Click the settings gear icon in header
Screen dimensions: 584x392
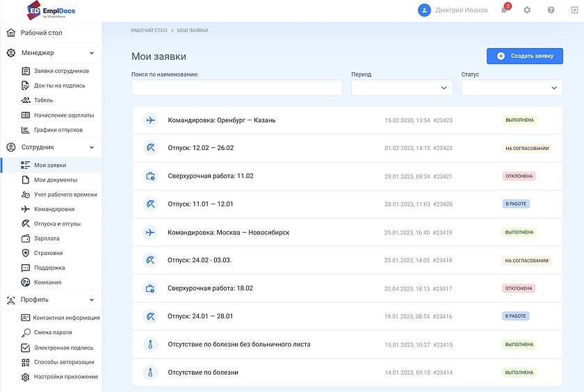click(x=527, y=10)
